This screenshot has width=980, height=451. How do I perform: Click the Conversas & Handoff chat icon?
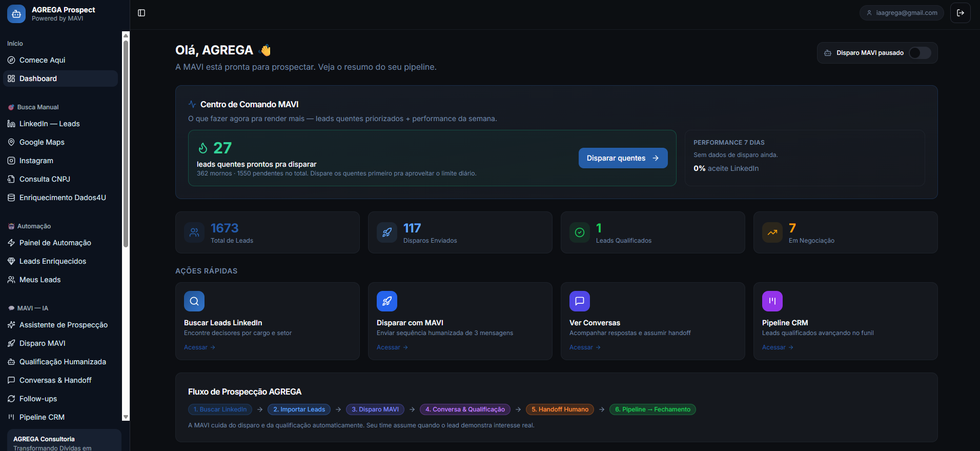pyautogui.click(x=11, y=380)
